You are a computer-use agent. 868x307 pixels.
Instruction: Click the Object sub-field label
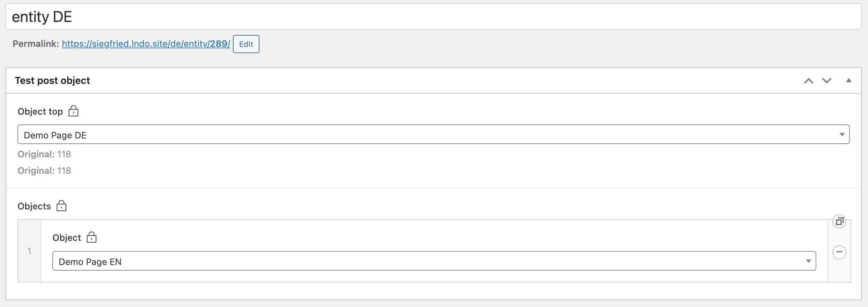coord(67,238)
